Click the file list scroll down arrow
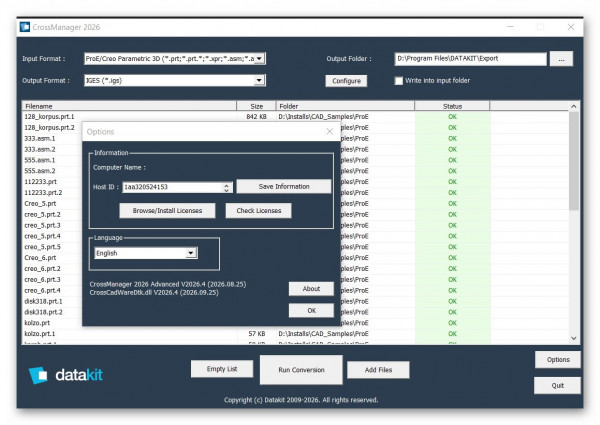This screenshot has width=600, height=425. 574,338
